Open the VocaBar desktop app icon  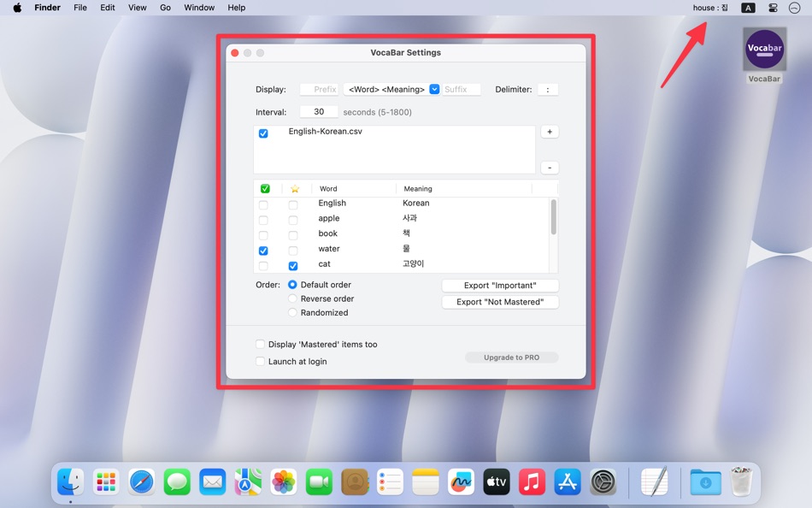coord(764,50)
